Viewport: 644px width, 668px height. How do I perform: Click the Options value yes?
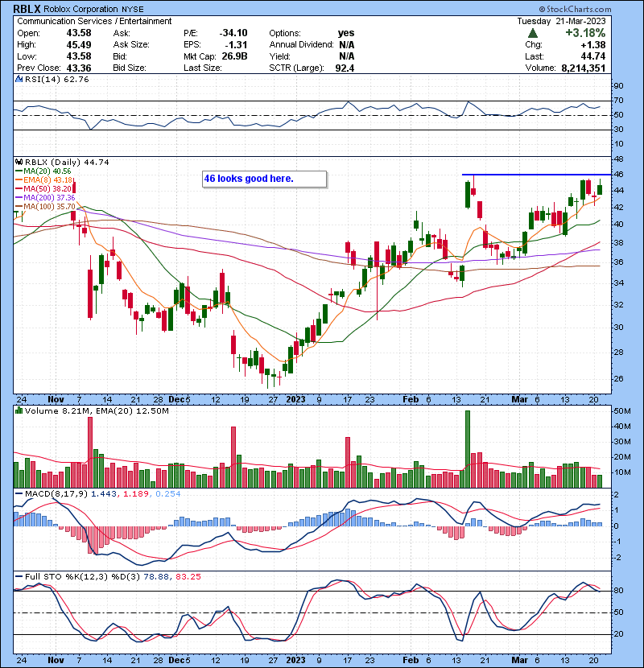(345, 33)
